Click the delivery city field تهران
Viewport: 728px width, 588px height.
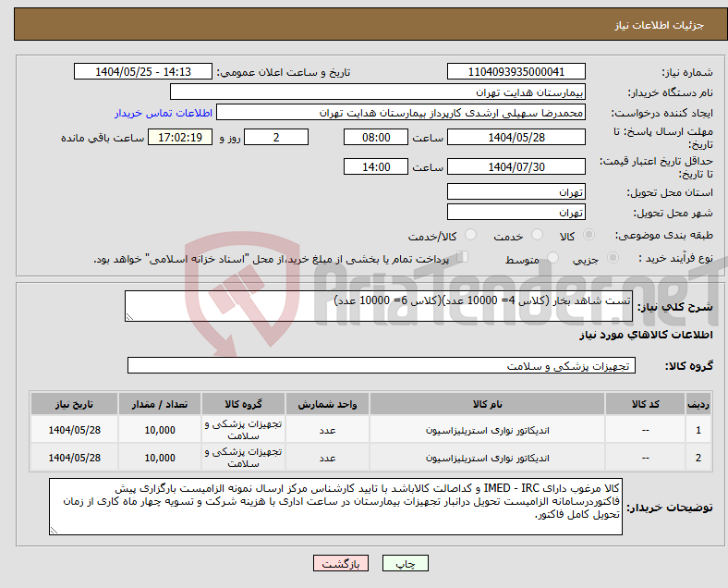tap(516, 212)
